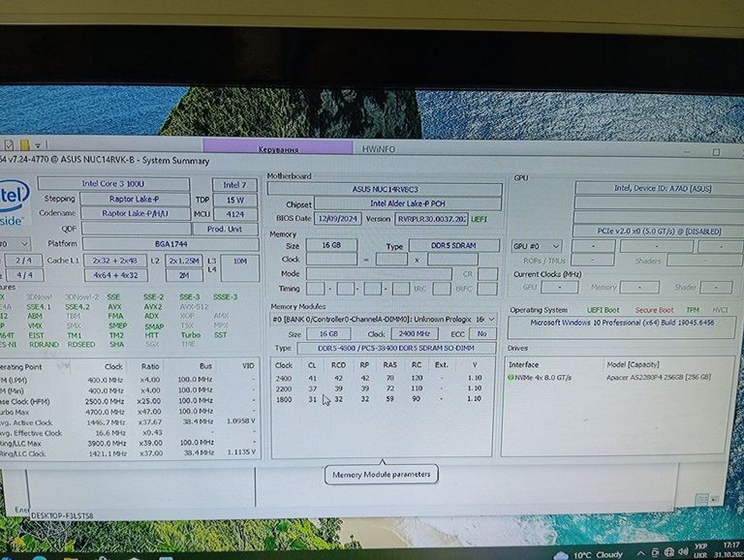Expand the memory module selector dropdown
Image resolution: width=744 pixels, height=560 pixels.
point(491,319)
